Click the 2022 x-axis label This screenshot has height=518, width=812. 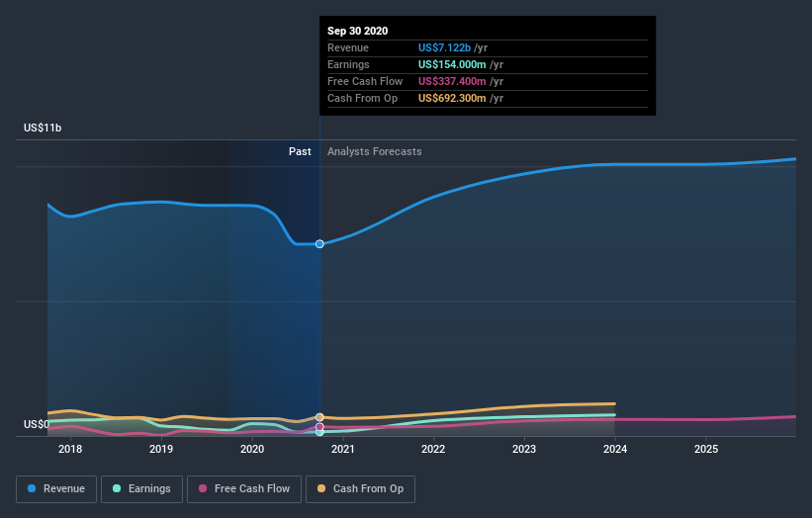[433, 449]
